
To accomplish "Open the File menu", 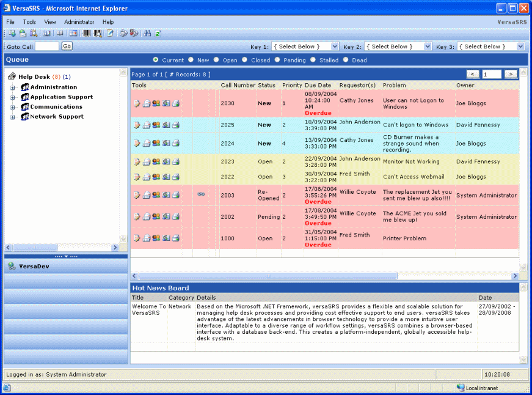I will (x=10, y=22).
